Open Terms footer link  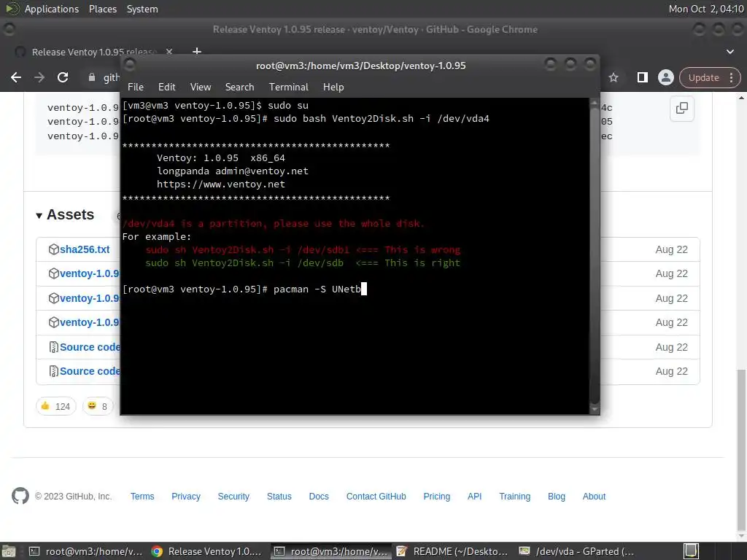point(142,496)
